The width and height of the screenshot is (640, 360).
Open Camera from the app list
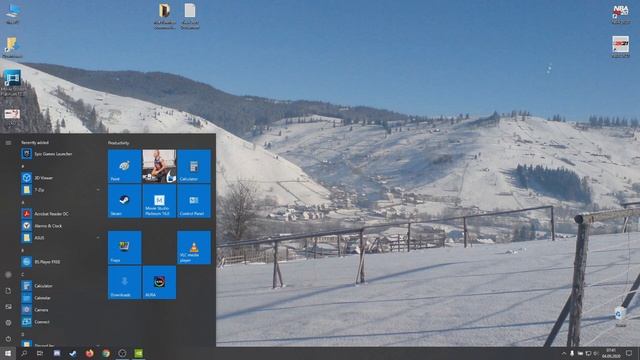[61, 310]
